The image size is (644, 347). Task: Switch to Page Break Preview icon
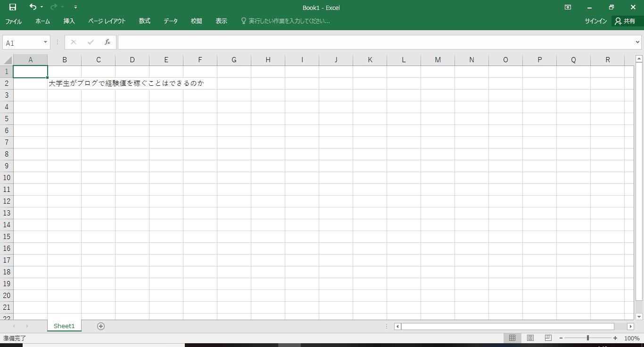(x=548, y=338)
